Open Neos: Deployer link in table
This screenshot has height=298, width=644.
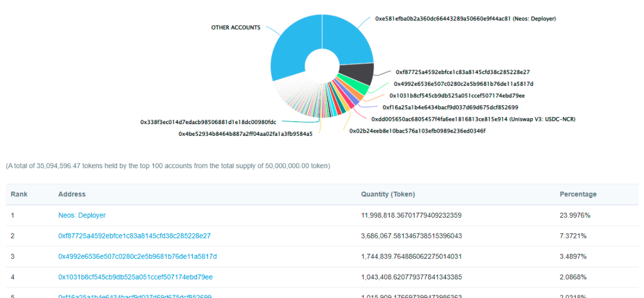point(82,216)
